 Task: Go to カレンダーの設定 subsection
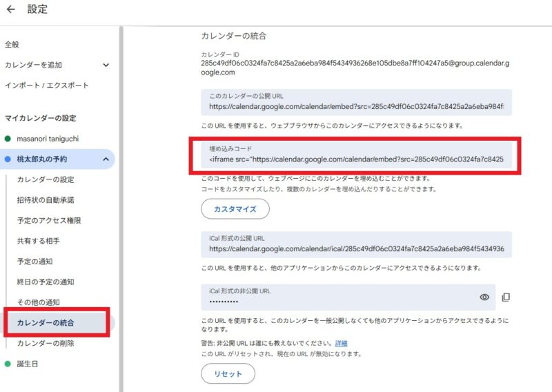(46, 179)
